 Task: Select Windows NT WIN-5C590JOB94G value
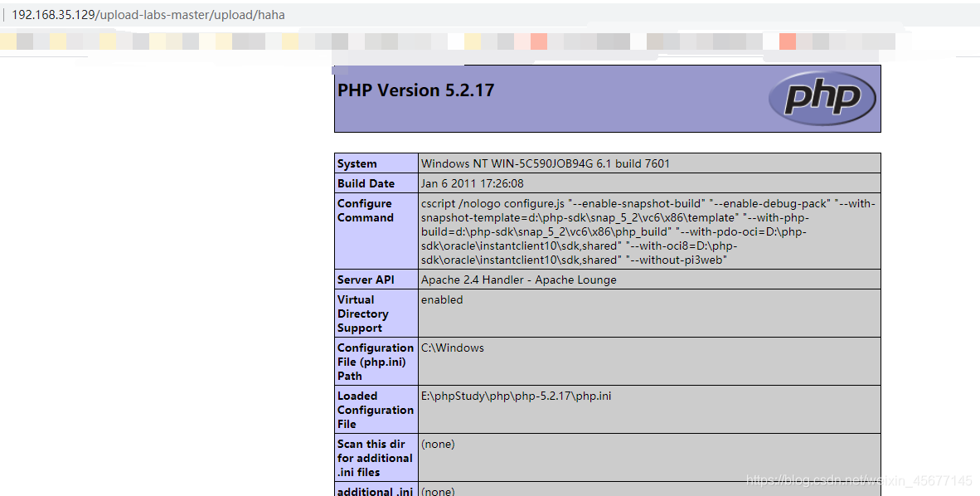pyautogui.click(x=545, y=164)
